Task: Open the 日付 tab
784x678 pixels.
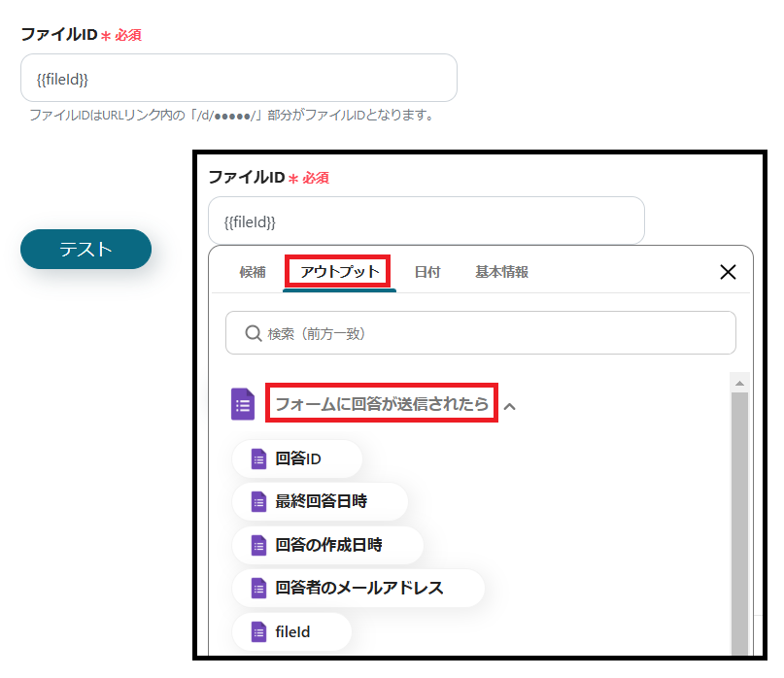Action: [427, 272]
